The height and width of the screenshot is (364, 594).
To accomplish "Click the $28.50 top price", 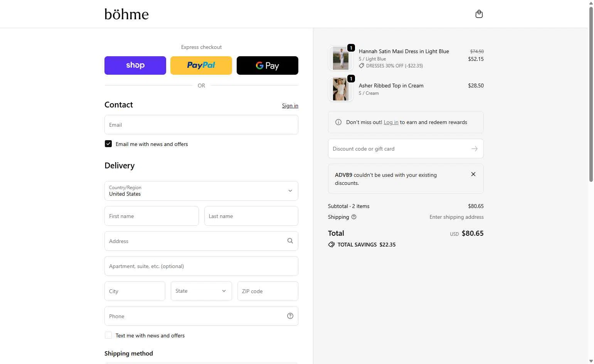I will tap(476, 86).
